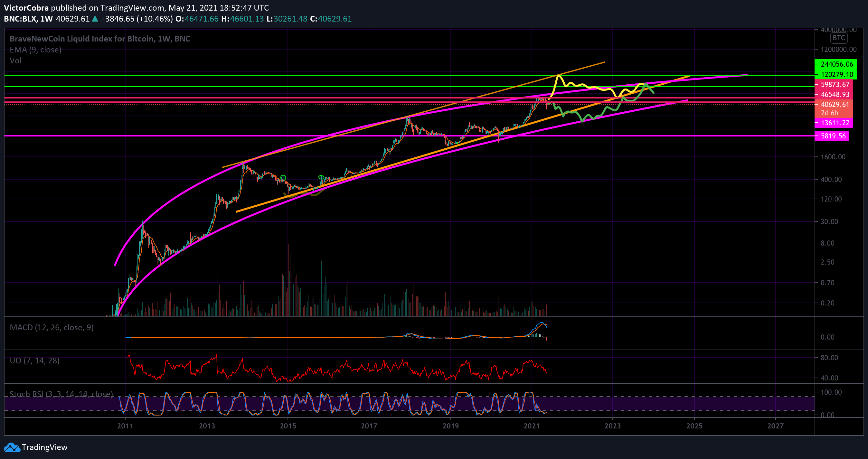Screen dimensions: 868x459
Task: Click the UO (7, 14, 28) label
Action: coord(35,361)
